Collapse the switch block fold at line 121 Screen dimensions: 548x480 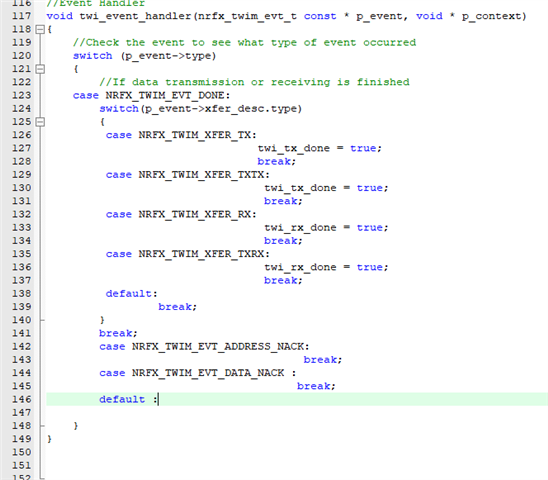click(x=41, y=69)
